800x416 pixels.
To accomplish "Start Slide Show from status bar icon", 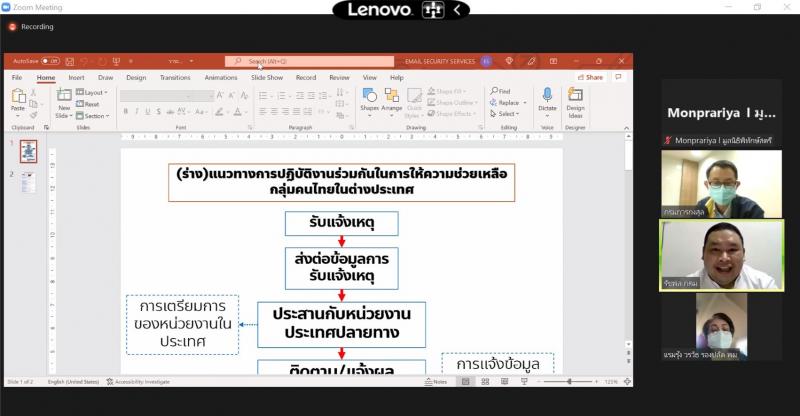I will pyautogui.click(x=524, y=382).
